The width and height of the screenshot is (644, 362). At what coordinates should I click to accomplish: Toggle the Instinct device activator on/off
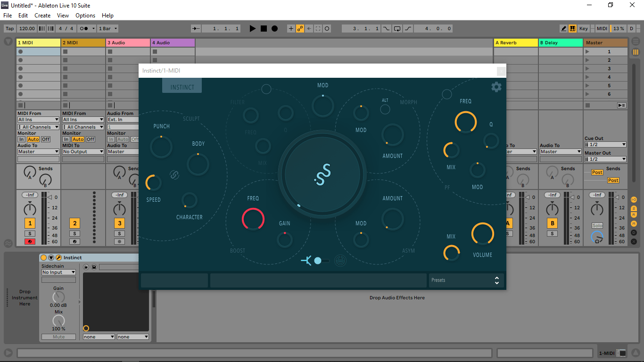coord(44,257)
